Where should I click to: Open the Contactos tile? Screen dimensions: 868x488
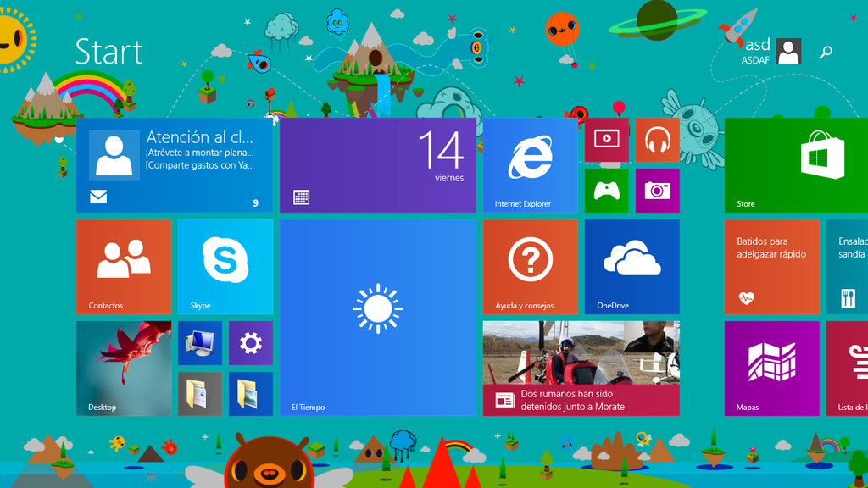coord(123,267)
